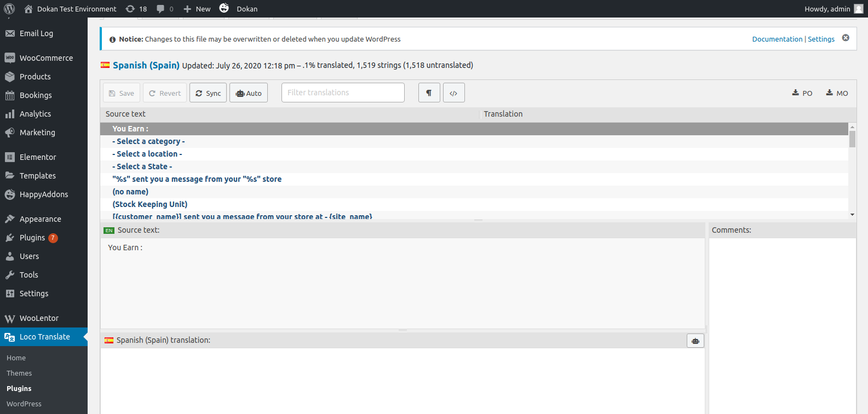Screen dimensions: 868x414
Task: Download the PO file
Action: tap(802, 93)
